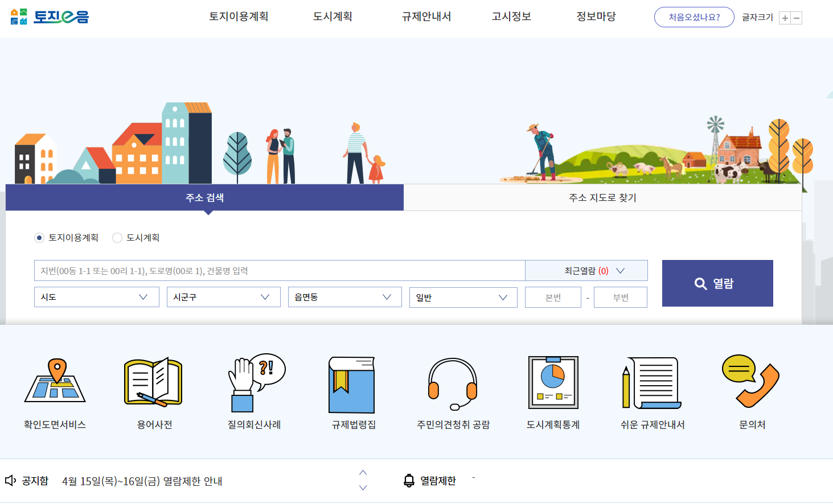This screenshot has width=833, height=504.
Task: Expand the 읍면동 dropdown
Action: tap(345, 297)
